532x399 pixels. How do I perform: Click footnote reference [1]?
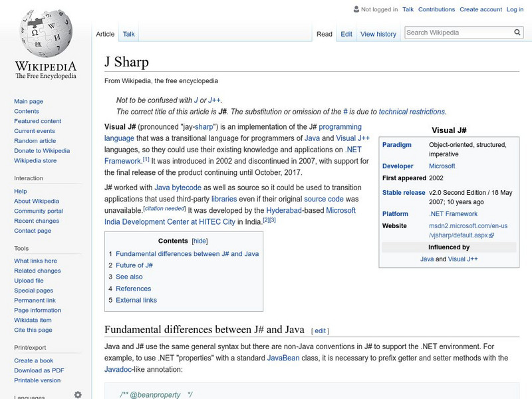pyautogui.click(x=146, y=159)
